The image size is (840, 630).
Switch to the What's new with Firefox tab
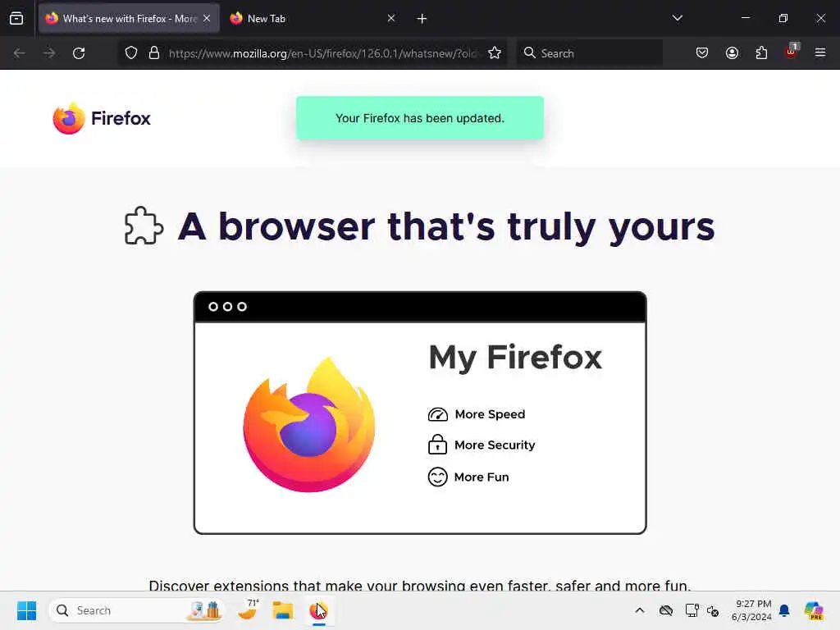129,19
